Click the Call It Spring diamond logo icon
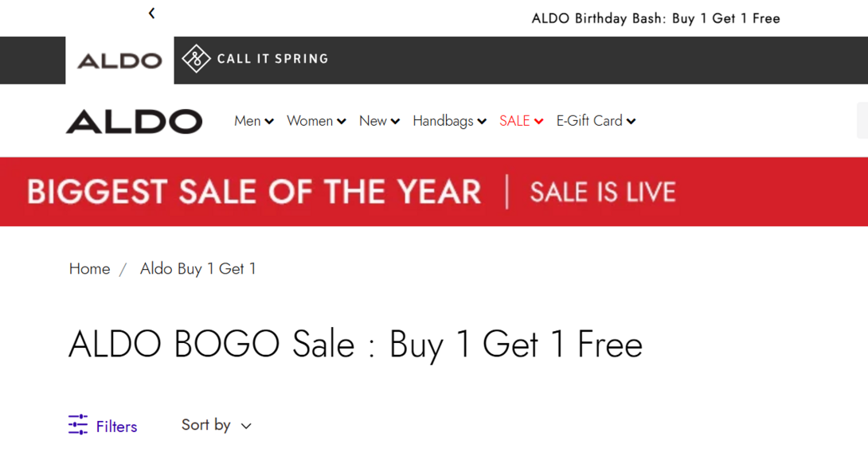 click(196, 59)
